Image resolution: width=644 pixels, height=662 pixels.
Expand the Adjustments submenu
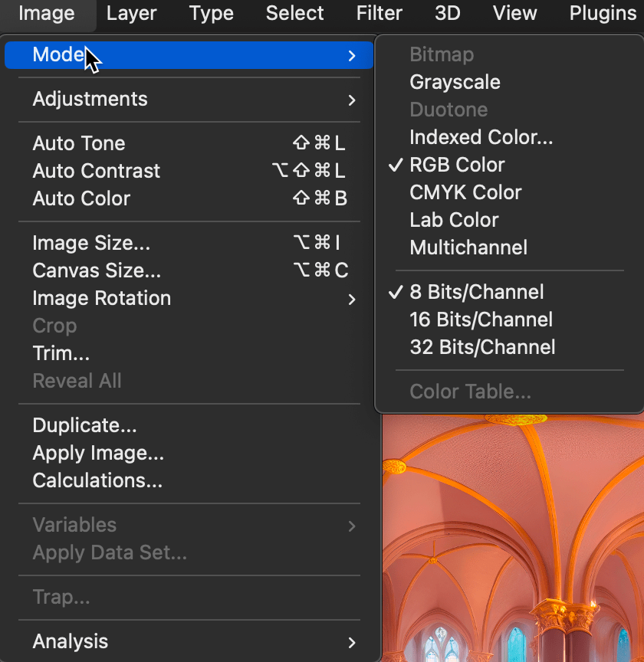90,99
